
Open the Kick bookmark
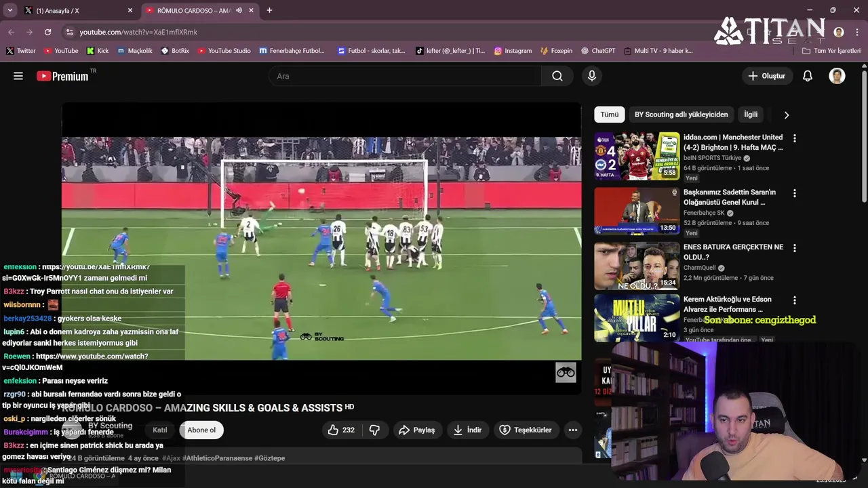click(x=98, y=51)
